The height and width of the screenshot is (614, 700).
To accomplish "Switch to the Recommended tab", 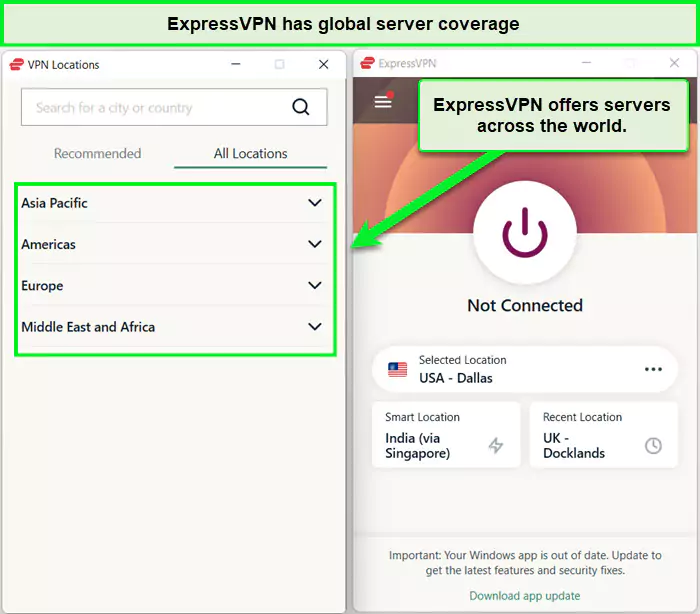I will pyautogui.click(x=97, y=154).
